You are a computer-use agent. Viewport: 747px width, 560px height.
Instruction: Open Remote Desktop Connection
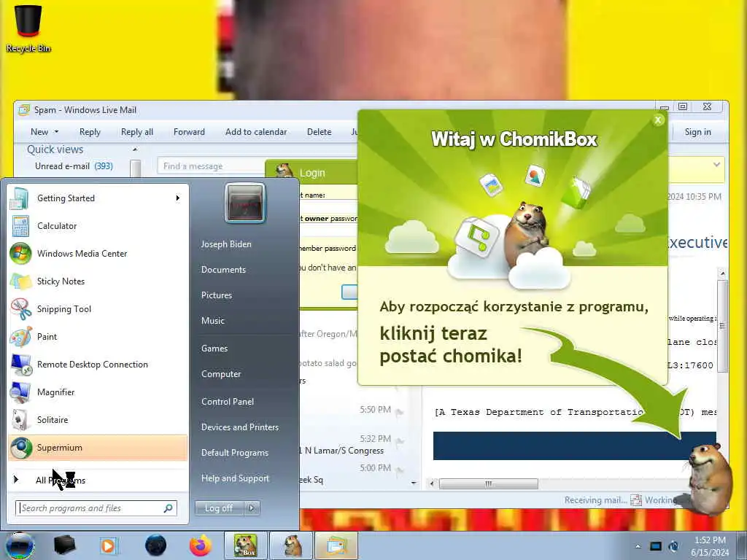(x=98, y=365)
